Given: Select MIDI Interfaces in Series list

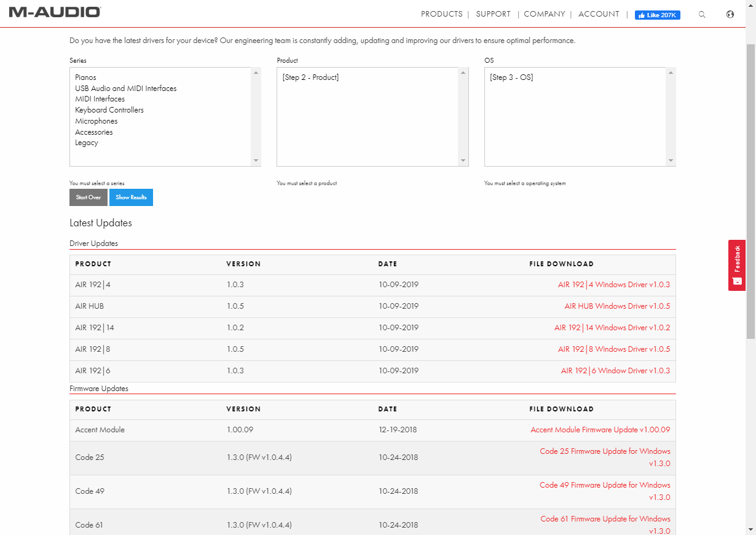Looking at the screenshot, I should pyautogui.click(x=100, y=99).
